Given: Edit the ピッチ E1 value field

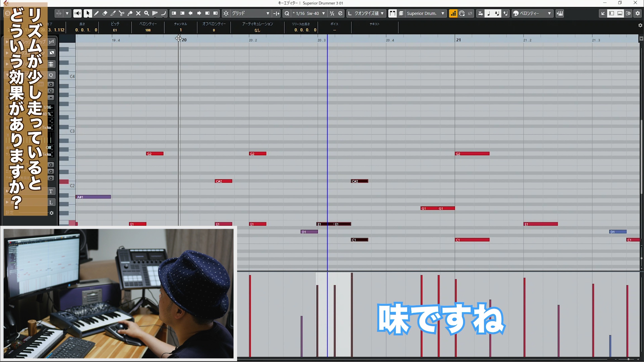Looking at the screenshot, I should (115, 30).
